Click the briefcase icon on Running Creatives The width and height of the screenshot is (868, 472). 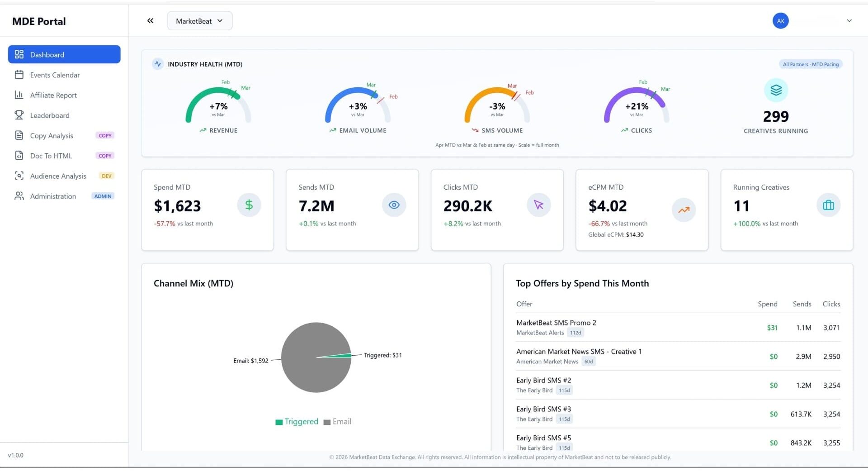point(828,205)
